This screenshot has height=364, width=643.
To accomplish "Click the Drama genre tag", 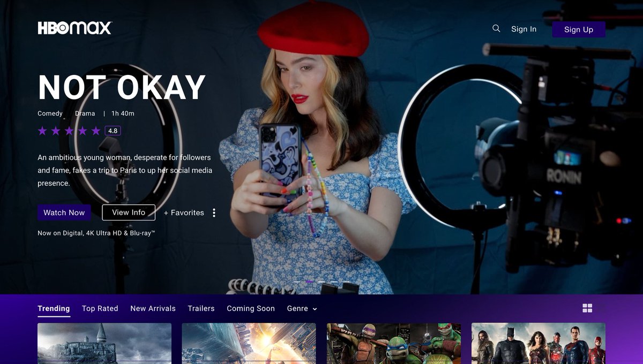I will (x=85, y=113).
